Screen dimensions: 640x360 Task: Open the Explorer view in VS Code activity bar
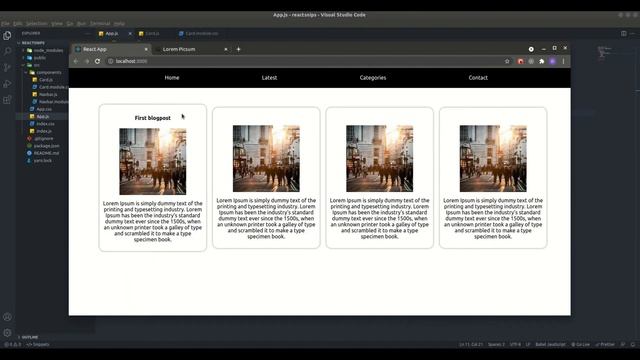click(x=7, y=36)
